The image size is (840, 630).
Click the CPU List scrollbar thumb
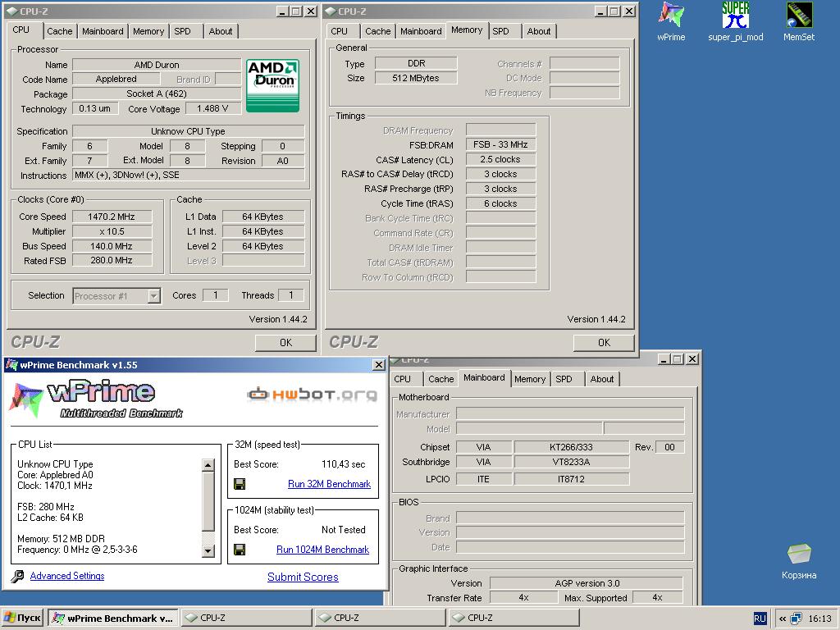click(208, 501)
